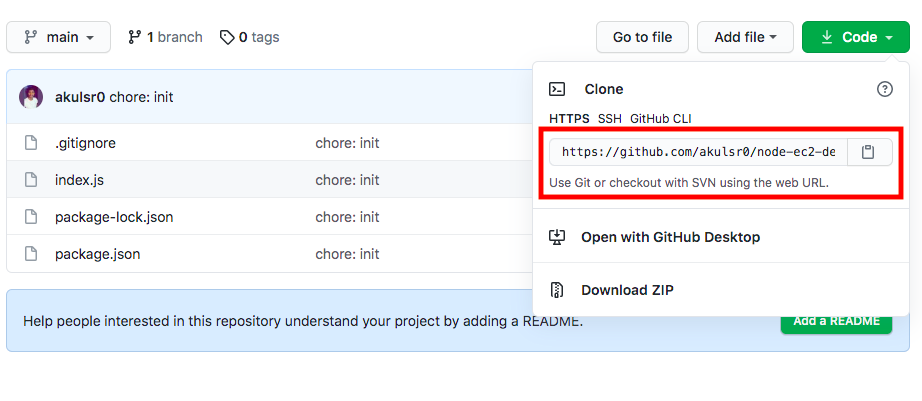Open the akulsr0 author link
The height and width of the screenshot is (401, 922).
point(80,97)
